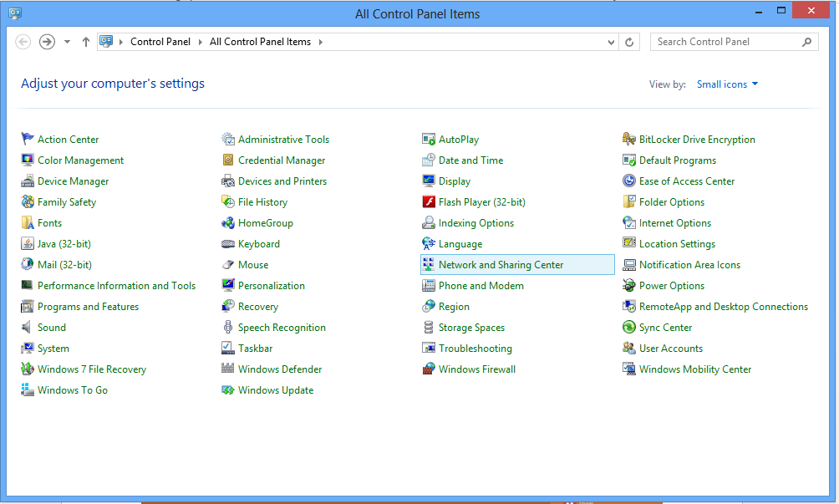Open the Device Manager icon
This screenshot has height=504, width=839.
click(28, 181)
